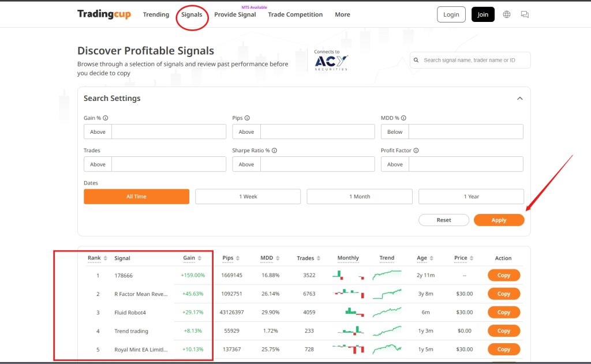Click the Sharpe Ratio % info icon
Screen dimensions: 591x364
pos(274,151)
